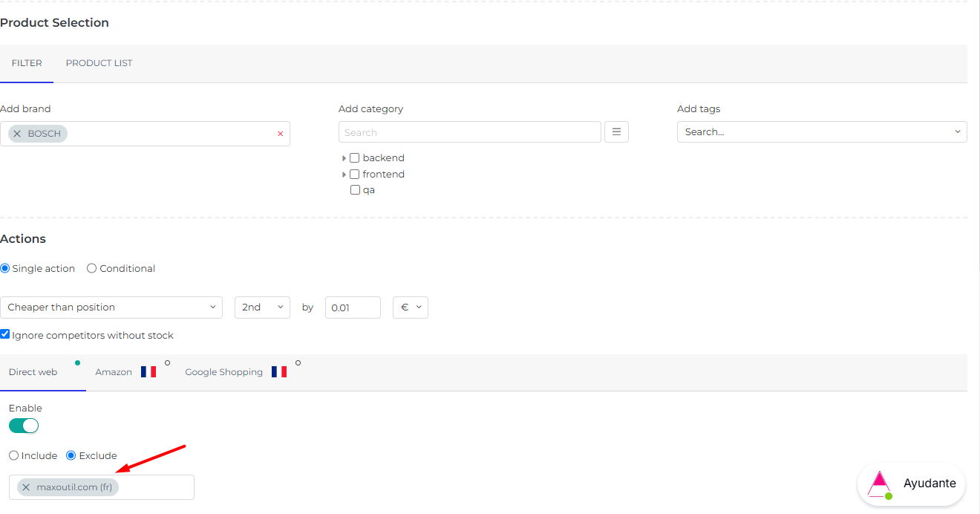Switch to the Product List tab
Screen dimensions: 980x514
99,63
